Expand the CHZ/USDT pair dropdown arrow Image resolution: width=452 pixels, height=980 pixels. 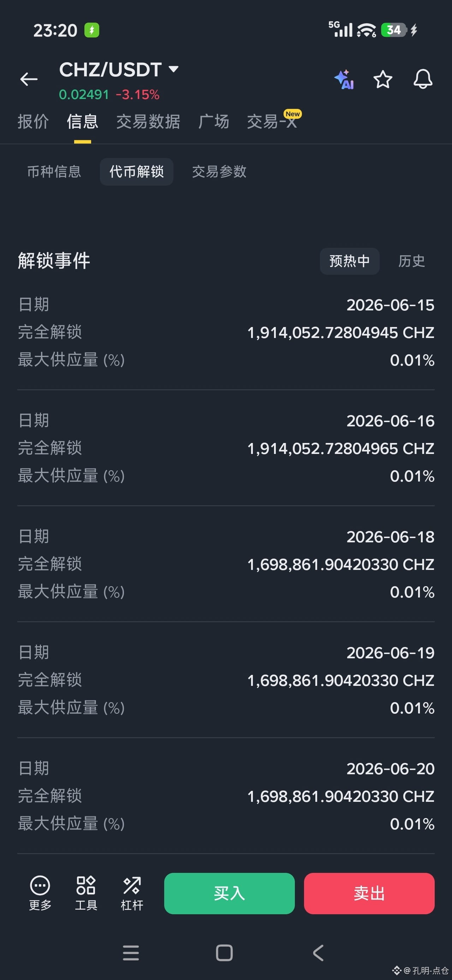pos(173,69)
